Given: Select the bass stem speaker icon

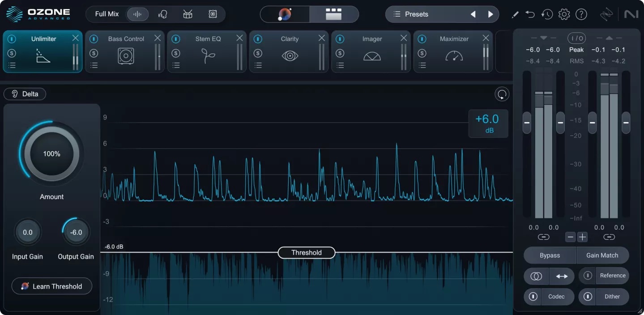Looking at the screenshot, I should pyautogui.click(x=213, y=14).
